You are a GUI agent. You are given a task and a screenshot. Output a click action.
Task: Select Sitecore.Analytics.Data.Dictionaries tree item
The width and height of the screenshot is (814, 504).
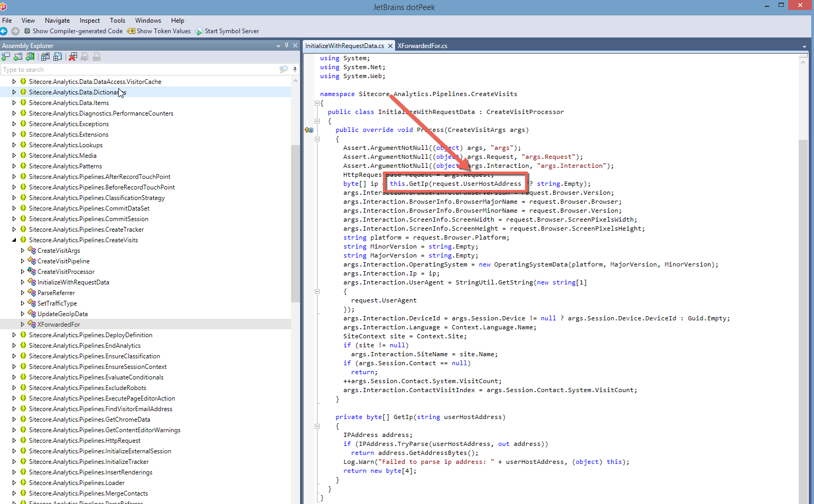click(x=78, y=92)
